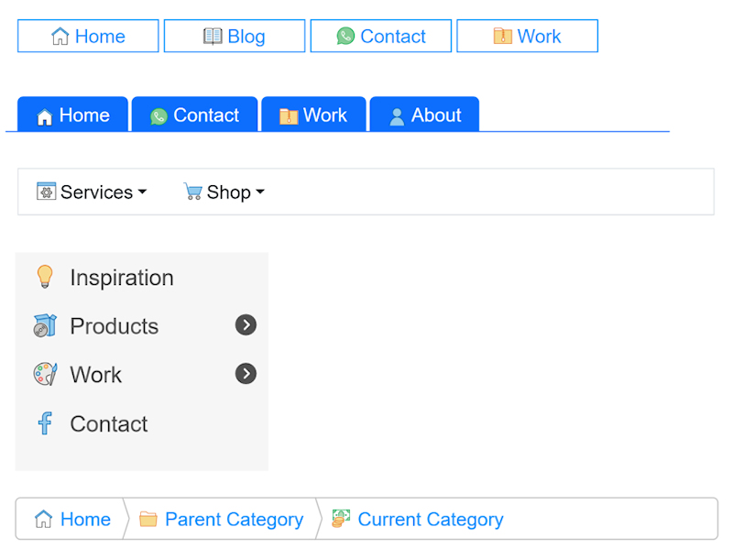
Task: Click the shopping cart icon
Action: click(192, 192)
